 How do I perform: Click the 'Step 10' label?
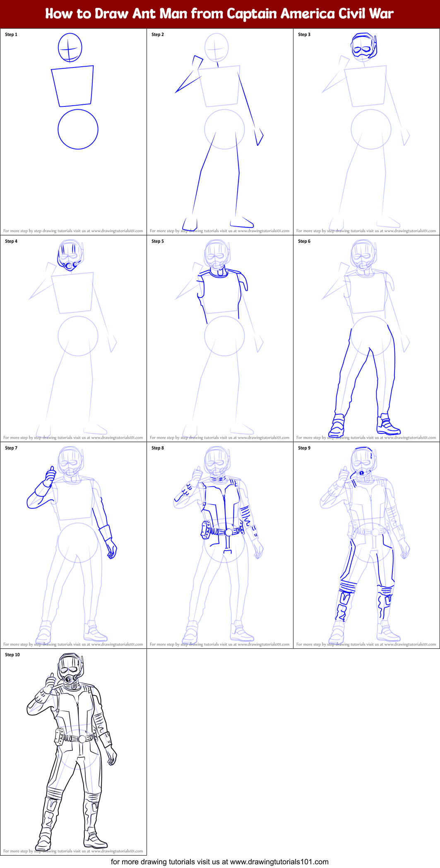(x=12, y=655)
